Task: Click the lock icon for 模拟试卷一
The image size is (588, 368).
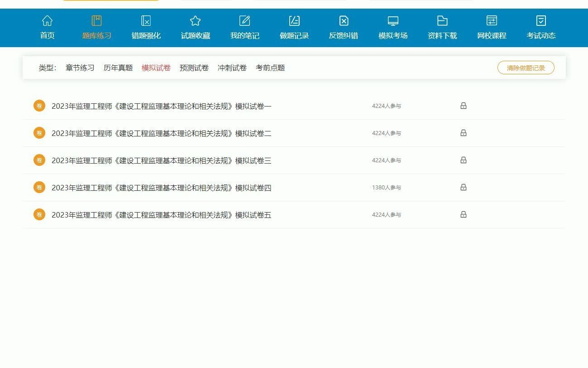Action: 464,106
